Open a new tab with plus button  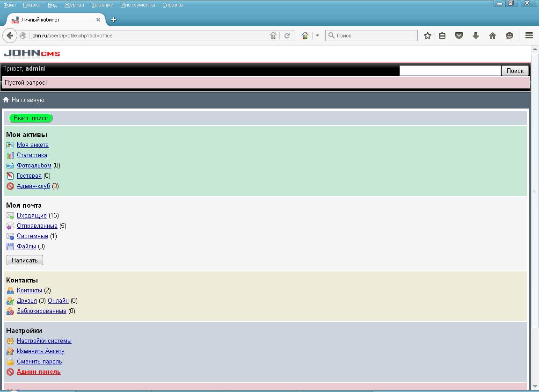tap(114, 20)
